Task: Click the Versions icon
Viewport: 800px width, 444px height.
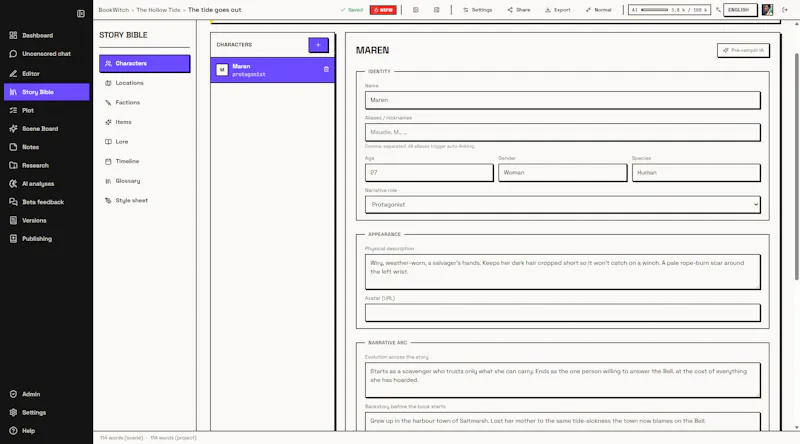Action: pos(13,220)
